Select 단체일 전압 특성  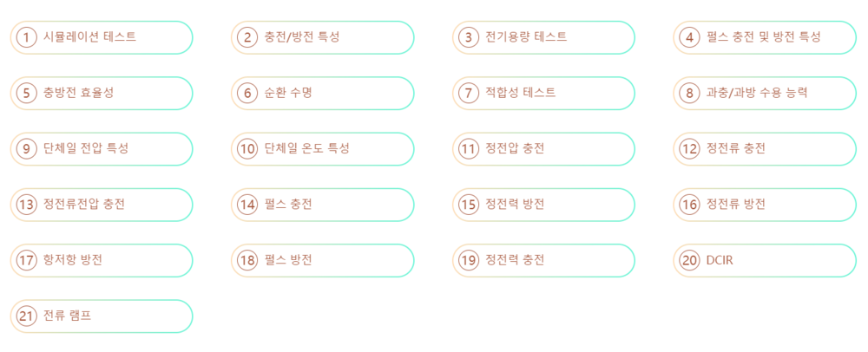click(x=101, y=148)
